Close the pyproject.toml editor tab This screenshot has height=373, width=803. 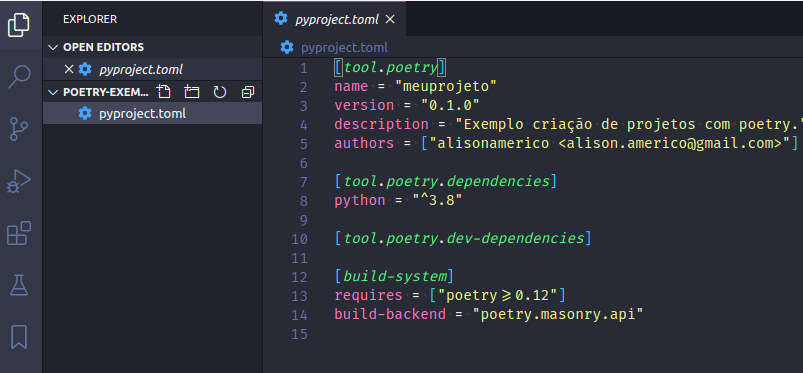coord(390,19)
